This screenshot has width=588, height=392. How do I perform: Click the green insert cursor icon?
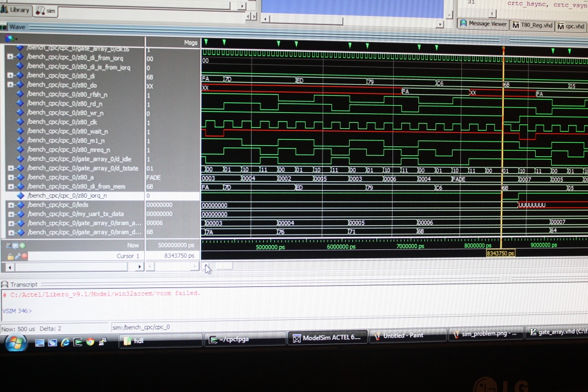pos(23,246)
